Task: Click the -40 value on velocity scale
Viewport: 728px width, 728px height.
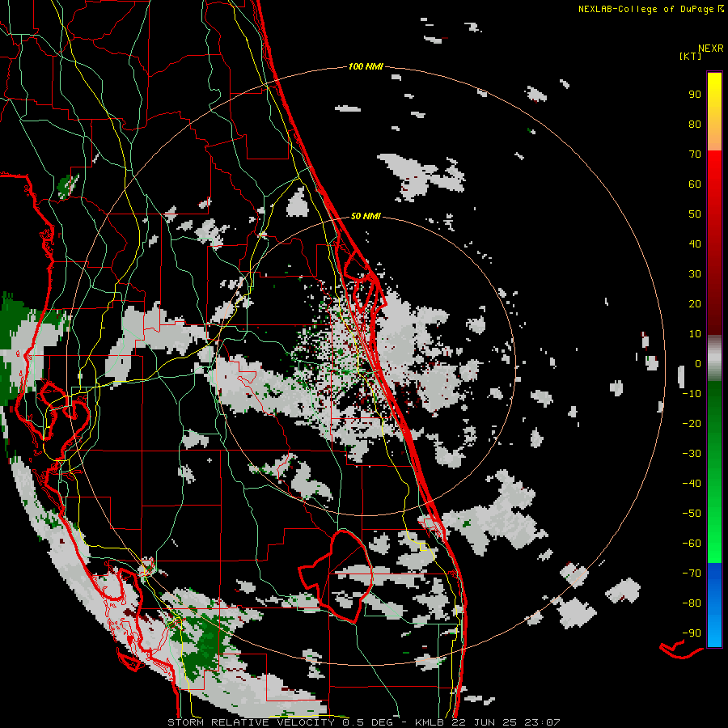Action: tap(692, 484)
